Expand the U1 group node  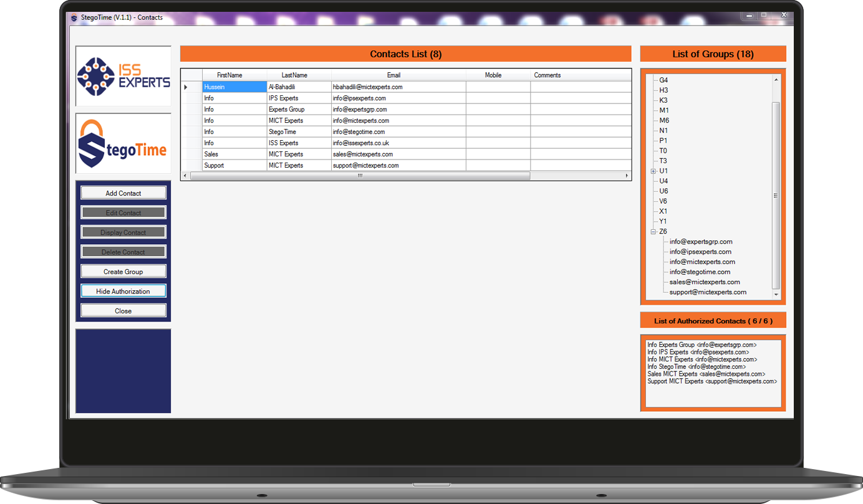(653, 171)
